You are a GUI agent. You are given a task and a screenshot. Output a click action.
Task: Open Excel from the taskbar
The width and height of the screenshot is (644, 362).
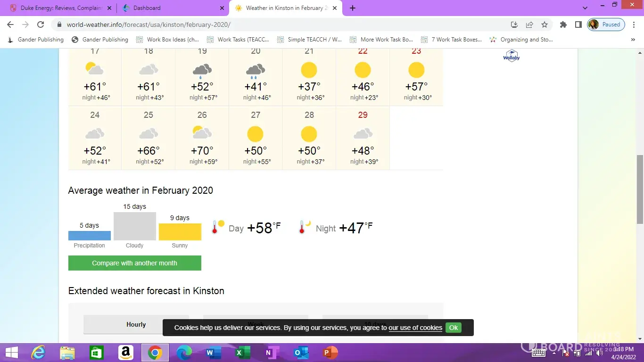click(x=239, y=352)
